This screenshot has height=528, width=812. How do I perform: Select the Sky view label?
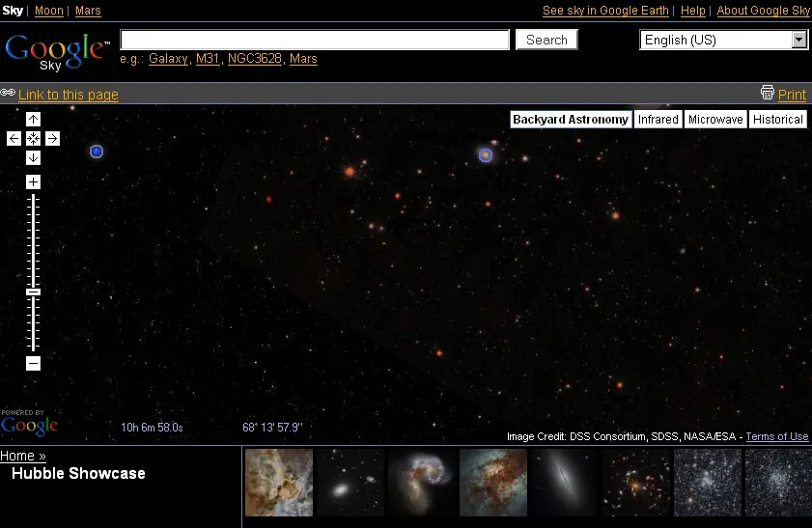coord(13,11)
